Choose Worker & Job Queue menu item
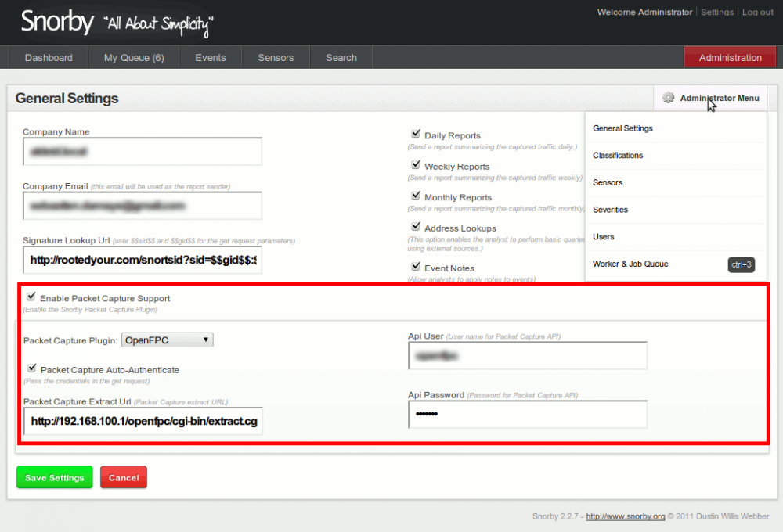This screenshot has height=532, width=783. (630, 264)
